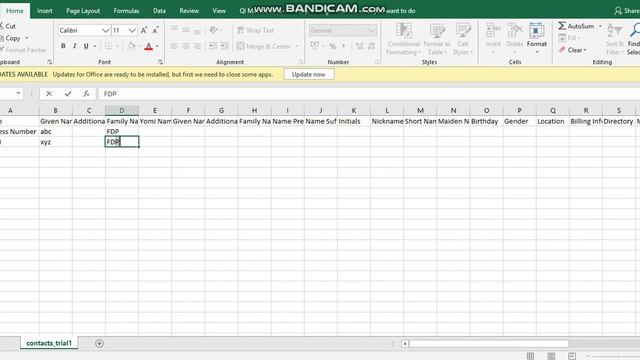Increase font size with the larger A icon
This screenshot has height=360, width=640.
coord(144,30)
